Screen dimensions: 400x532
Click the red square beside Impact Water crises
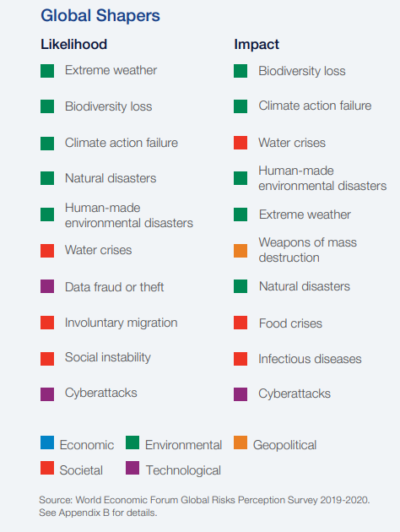point(241,143)
